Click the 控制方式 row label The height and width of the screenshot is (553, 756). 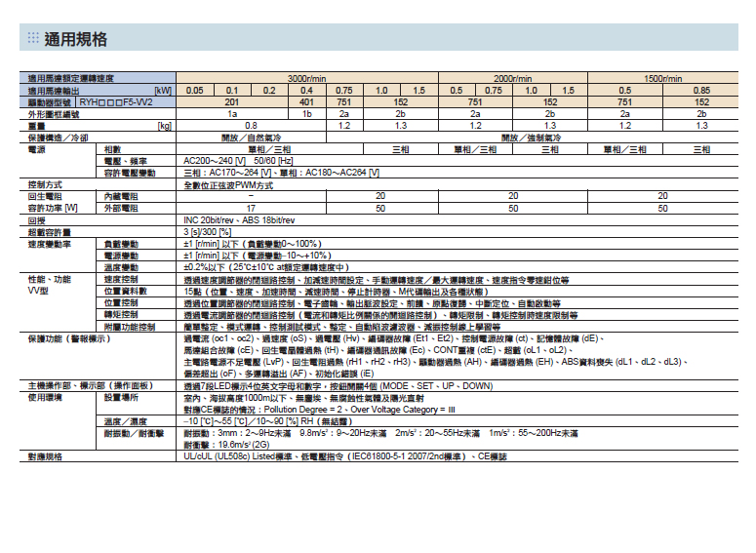[46, 184]
